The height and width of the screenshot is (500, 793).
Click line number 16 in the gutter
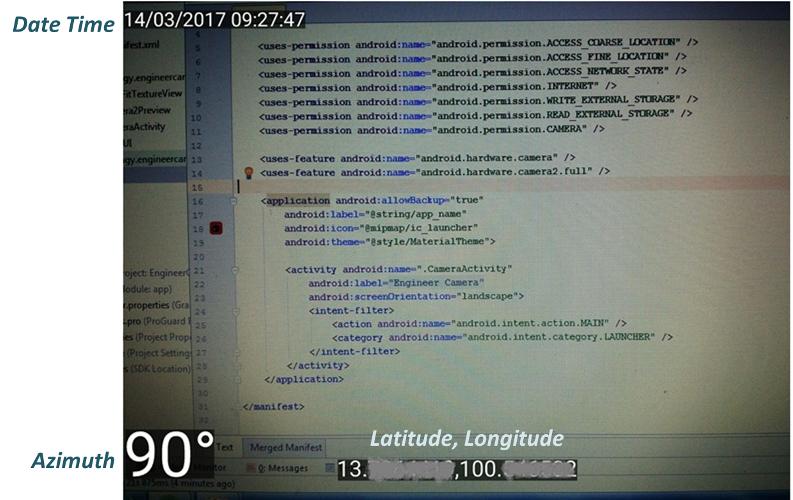coord(198,201)
